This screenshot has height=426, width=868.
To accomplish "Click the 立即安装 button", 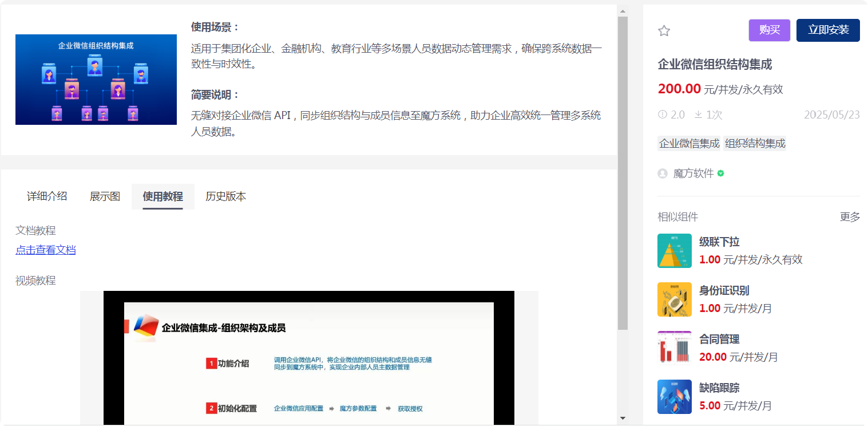I will (828, 30).
